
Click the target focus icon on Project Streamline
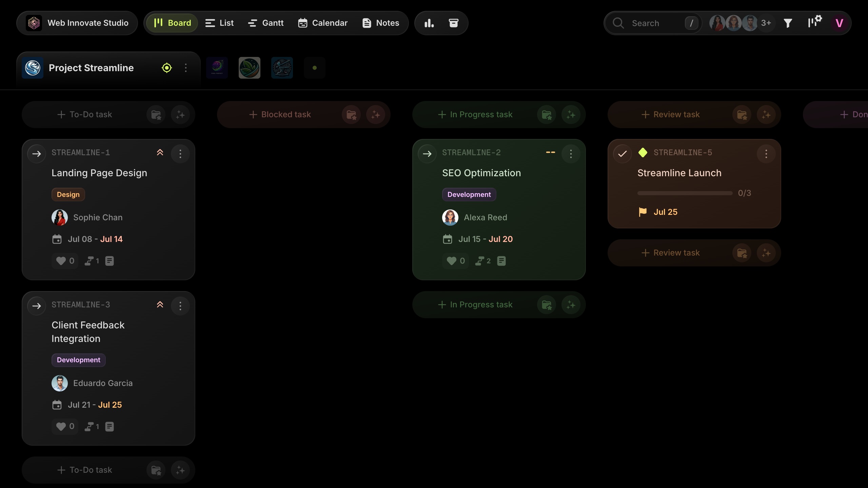(167, 68)
